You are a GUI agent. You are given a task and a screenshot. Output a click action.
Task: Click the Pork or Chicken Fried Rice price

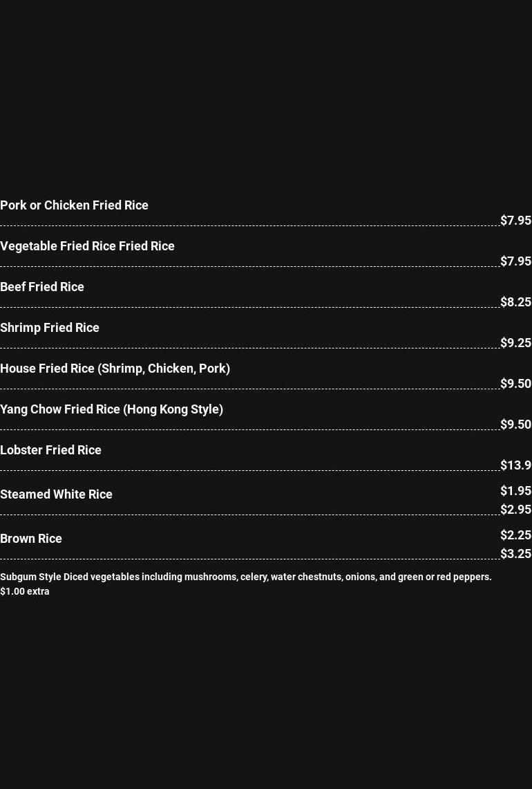(515, 221)
